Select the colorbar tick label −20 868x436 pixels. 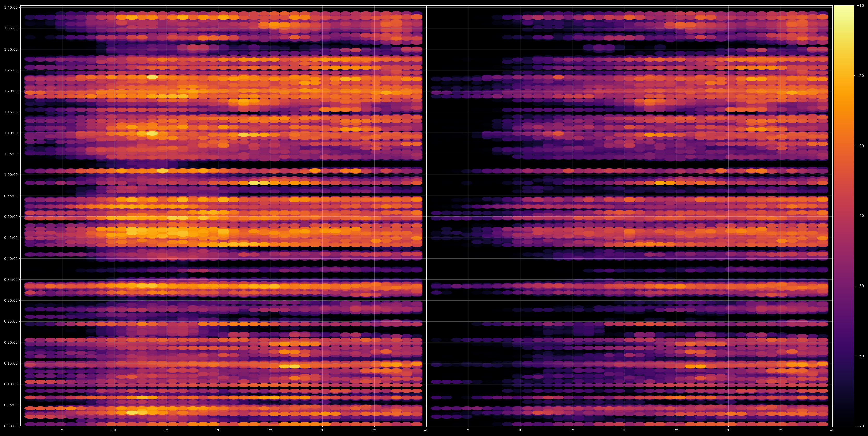pos(860,76)
